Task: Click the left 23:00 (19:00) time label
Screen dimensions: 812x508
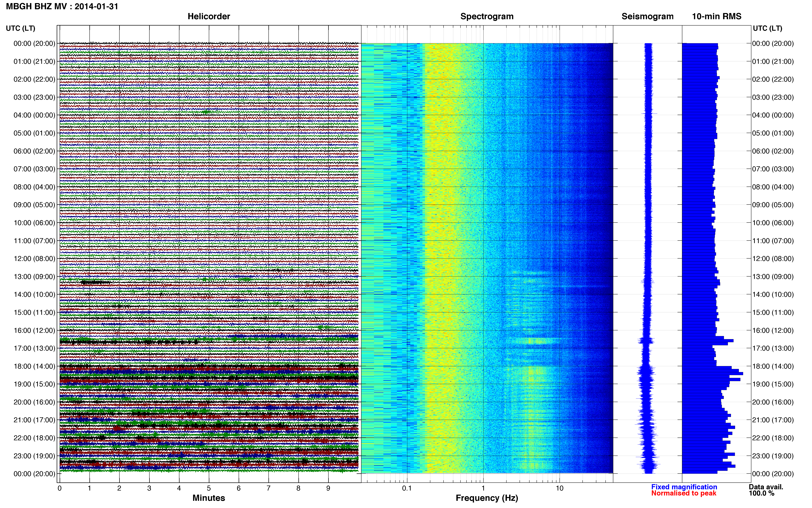Action: pos(34,456)
